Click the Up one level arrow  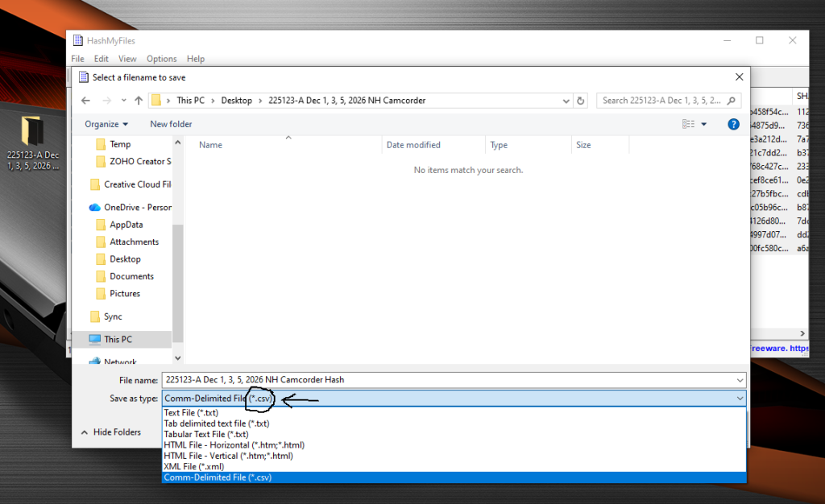coord(138,100)
